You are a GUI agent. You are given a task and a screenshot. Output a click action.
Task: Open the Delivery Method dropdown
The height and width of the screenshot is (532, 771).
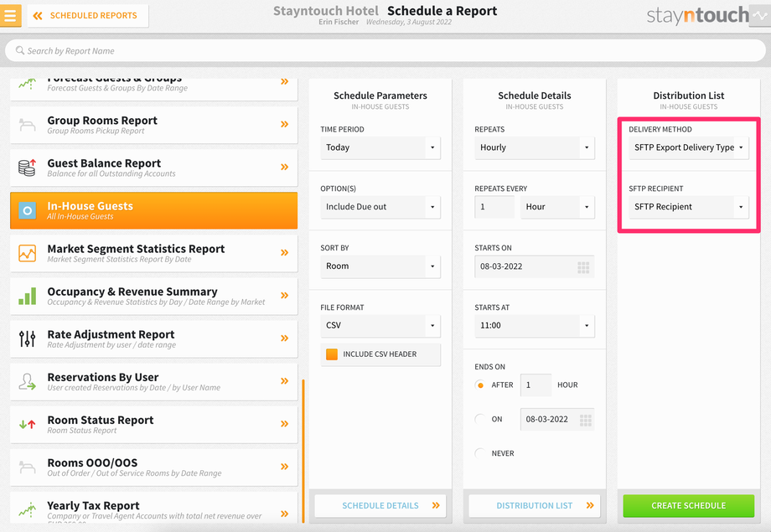688,147
